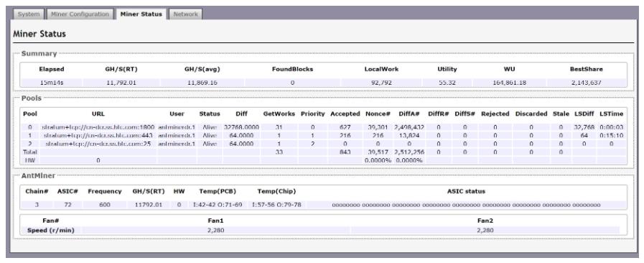The height and width of the screenshot is (263, 644).
Task: Click the Fan2 speed value 2,280
Action: point(485,231)
